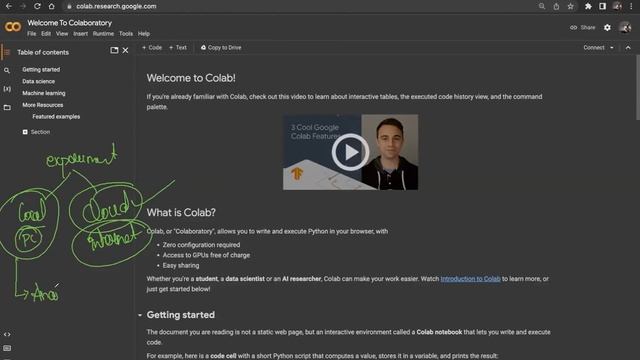Open Colab settings gear
Screen dimensions: 640x360
[607, 27]
